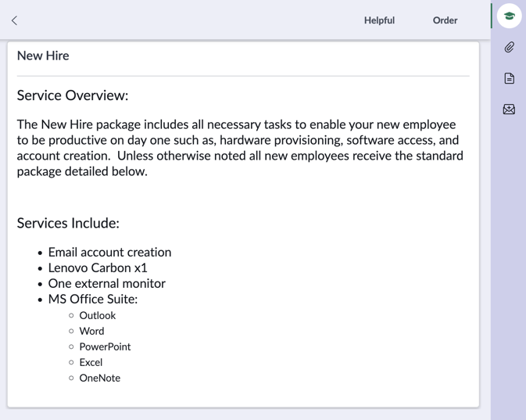Click the Service Overview heading
This screenshot has width=526, height=420.
click(x=73, y=95)
